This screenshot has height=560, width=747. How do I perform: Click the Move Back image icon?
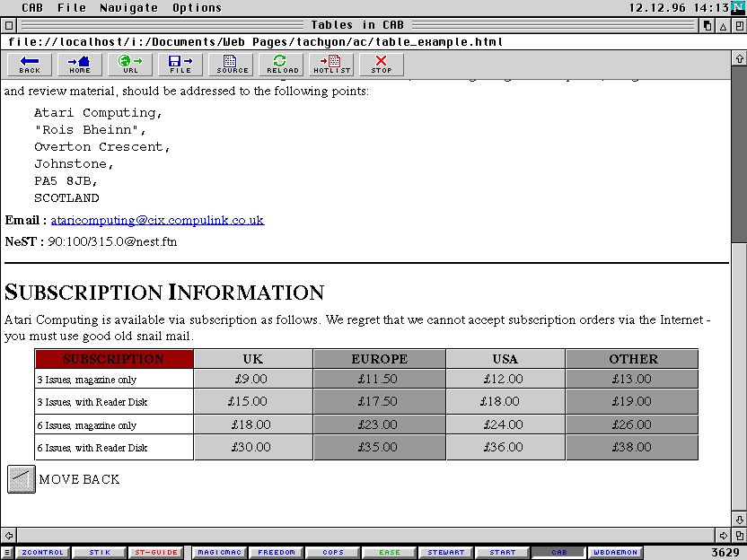(21, 479)
